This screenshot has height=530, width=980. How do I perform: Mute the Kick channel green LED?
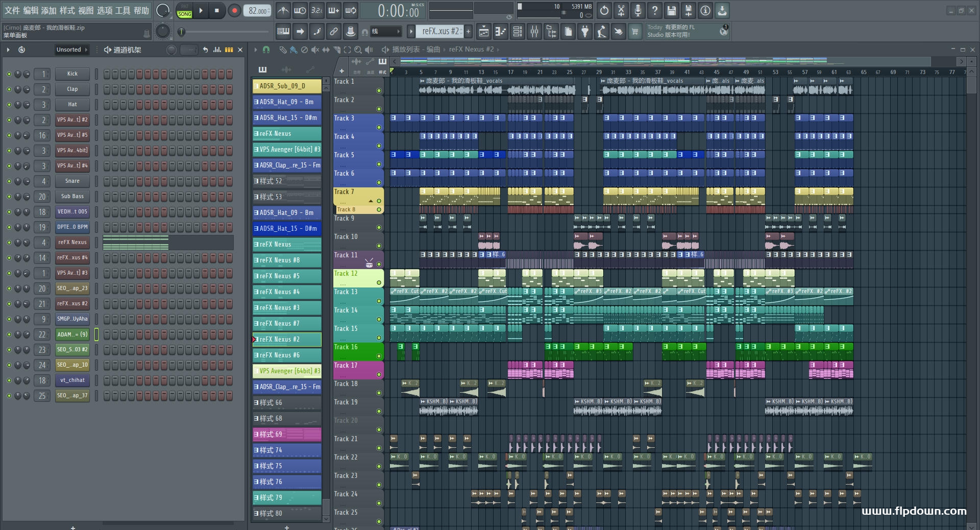point(9,74)
